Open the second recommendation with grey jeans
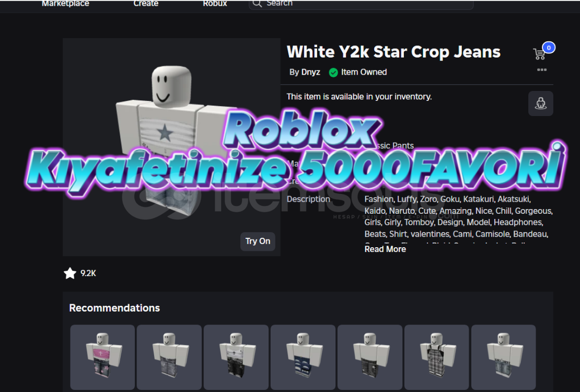This screenshot has width=580, height=392. [169, 357]
